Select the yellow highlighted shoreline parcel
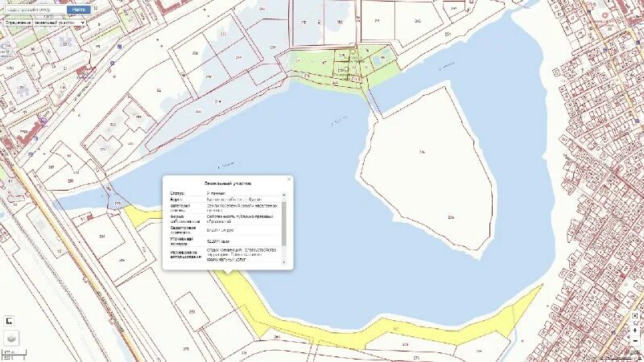 coord(394,328)
